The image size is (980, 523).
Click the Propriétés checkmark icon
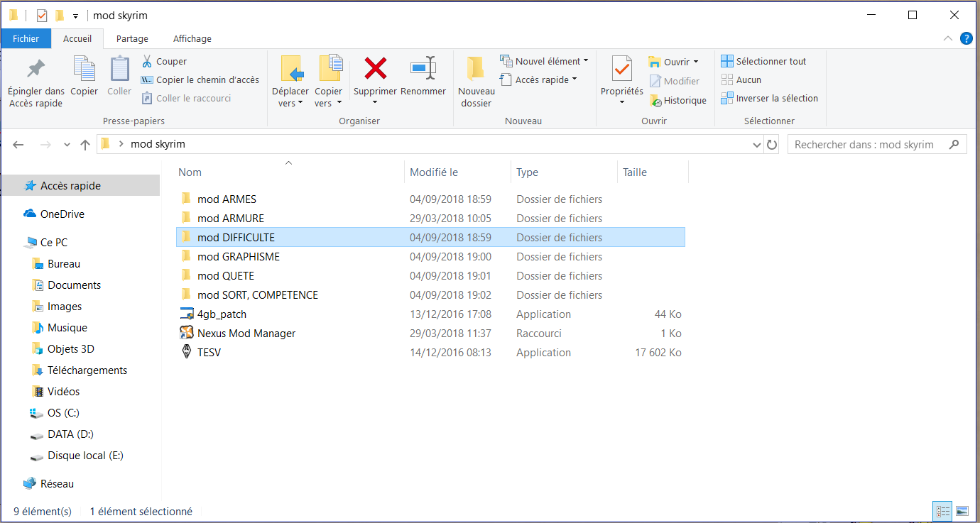coord(622,69)
